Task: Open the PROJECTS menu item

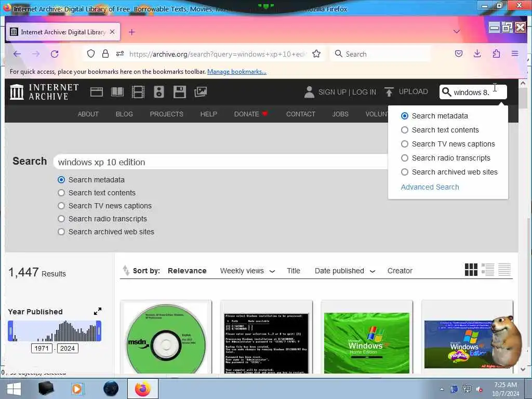Action: click(x=167, y=114)
